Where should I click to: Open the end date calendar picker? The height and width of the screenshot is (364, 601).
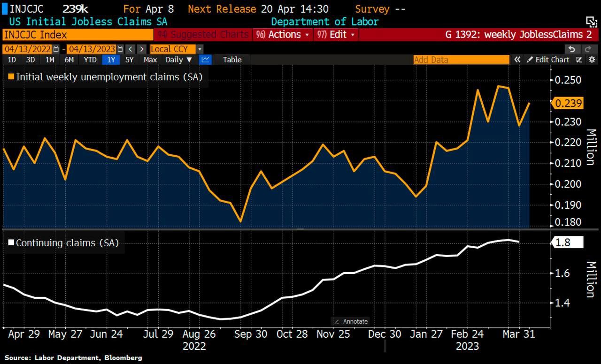(x=120, y=49)
